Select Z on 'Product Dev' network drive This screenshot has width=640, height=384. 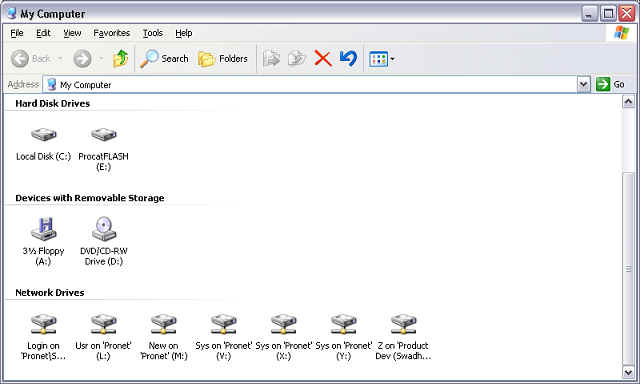pyautogui.click(x=403, y=337)
